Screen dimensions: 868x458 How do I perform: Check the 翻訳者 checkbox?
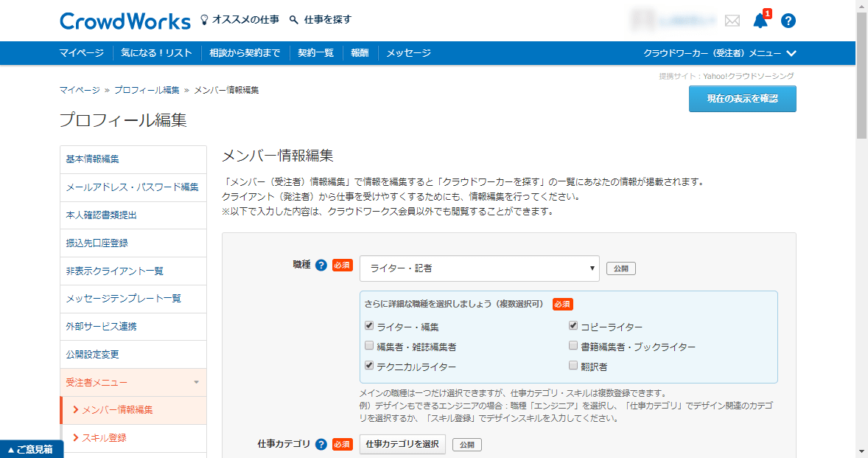click(x=573, y=365)
